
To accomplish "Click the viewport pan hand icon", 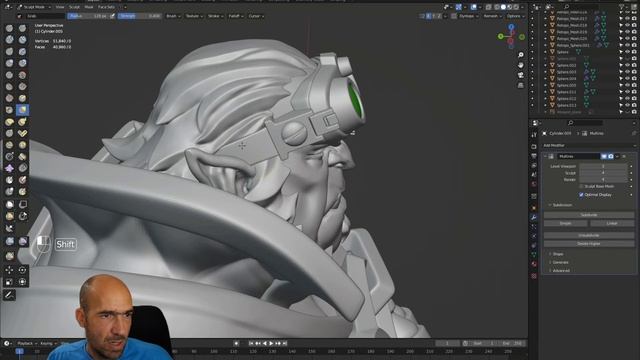I will (521, 65).
